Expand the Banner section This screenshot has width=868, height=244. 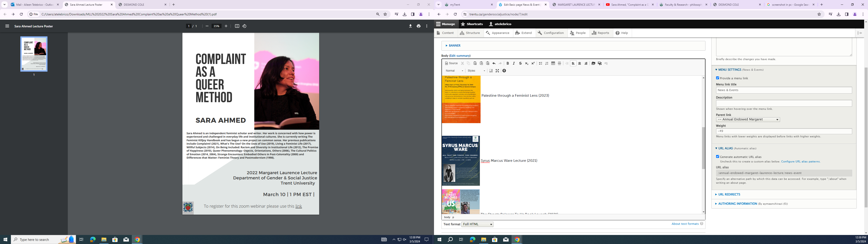[x=455, y=45]
